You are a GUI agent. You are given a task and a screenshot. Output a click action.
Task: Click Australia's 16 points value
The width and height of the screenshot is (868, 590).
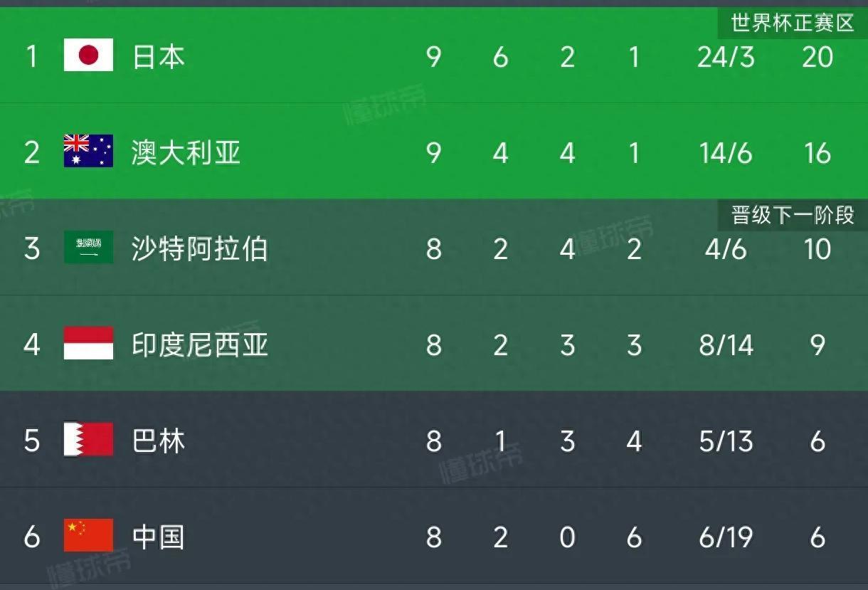[817, 153]
